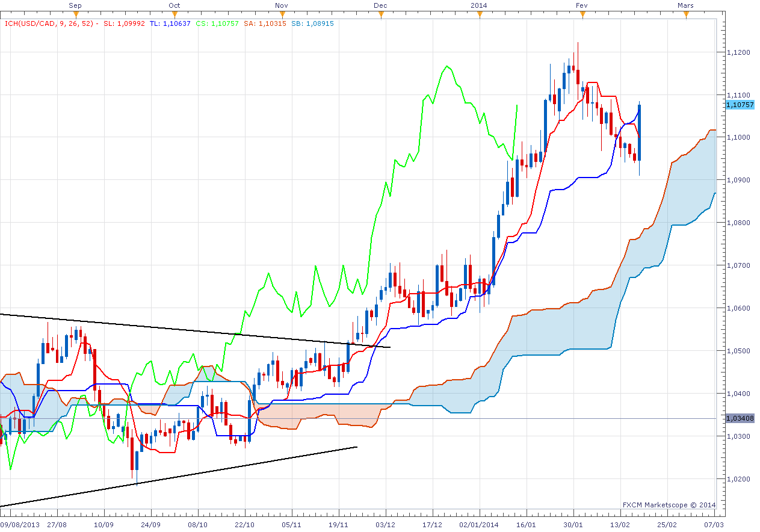Click the orange month marker under Mars

[685, 14]
